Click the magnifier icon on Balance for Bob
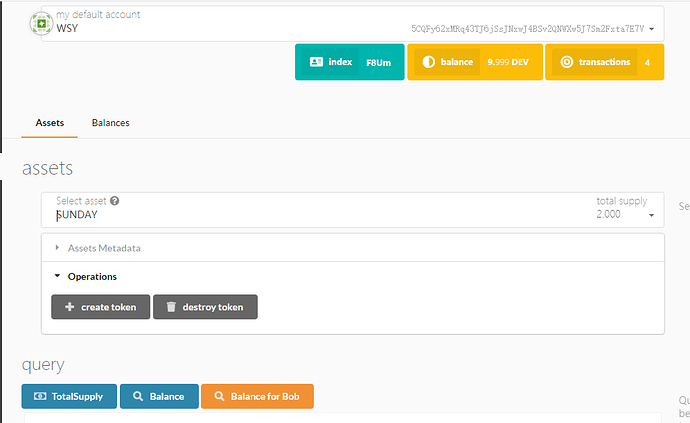Image resolution: width=690 pixels, height=423 pixels. 219,396
